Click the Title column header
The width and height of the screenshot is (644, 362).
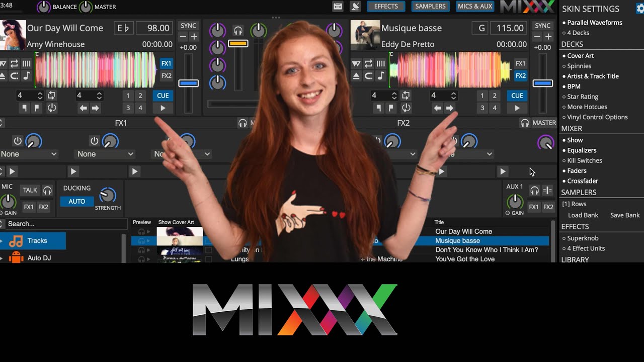point(439,222)
